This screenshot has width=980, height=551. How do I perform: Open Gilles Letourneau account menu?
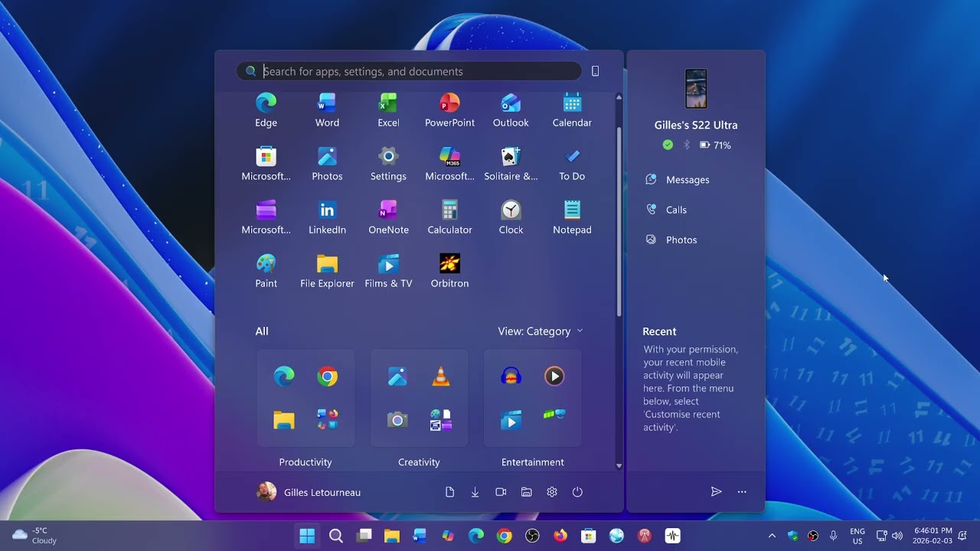(309, 492)
